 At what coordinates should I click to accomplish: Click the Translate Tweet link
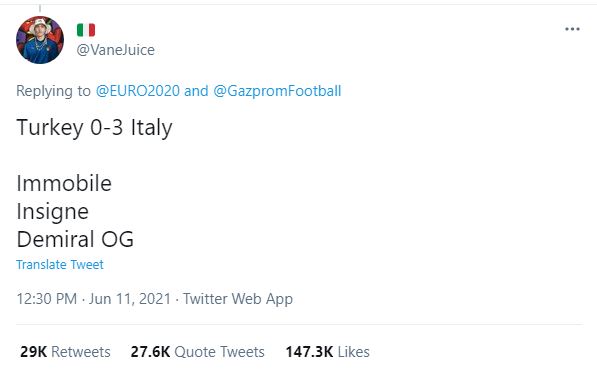60,264
